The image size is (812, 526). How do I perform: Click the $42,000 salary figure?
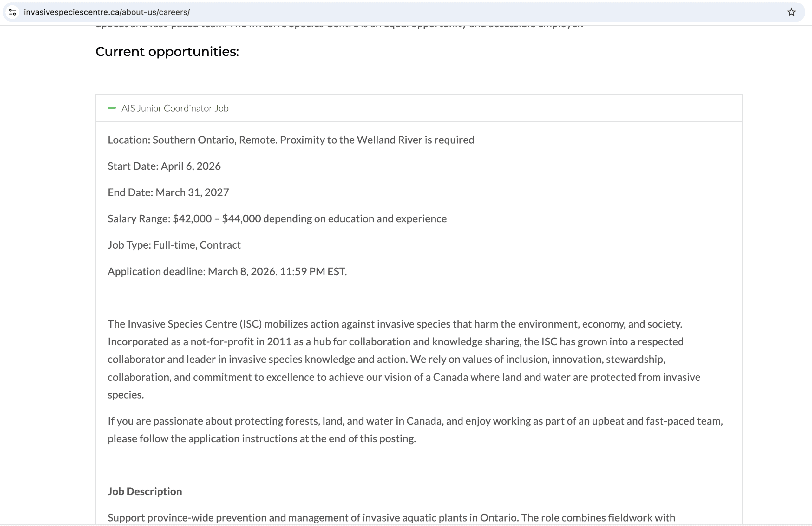[x=192, y=219]
